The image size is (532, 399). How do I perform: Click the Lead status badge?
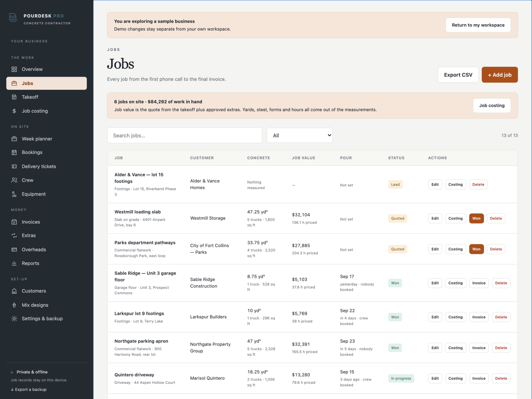coord(395,185)
